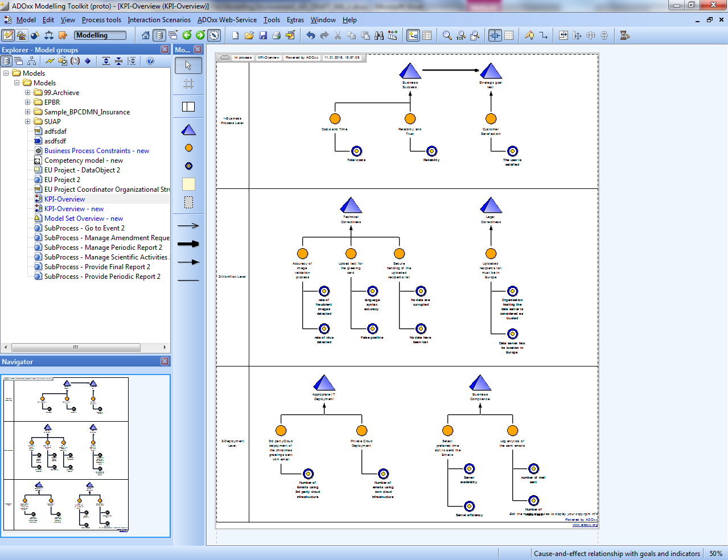
Task: Toggle the Modelling component pencil button
Action: pos(8,35)
